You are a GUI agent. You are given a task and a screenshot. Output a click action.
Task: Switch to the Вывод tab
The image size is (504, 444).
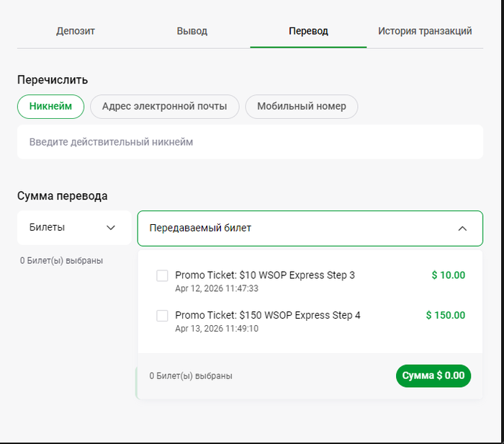coord(192,31)
